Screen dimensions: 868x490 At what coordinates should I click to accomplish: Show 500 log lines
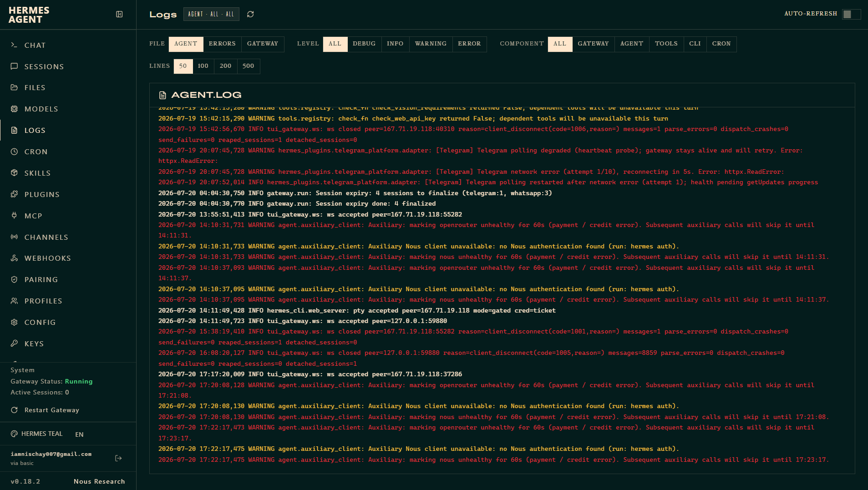(x=248, y=66)
